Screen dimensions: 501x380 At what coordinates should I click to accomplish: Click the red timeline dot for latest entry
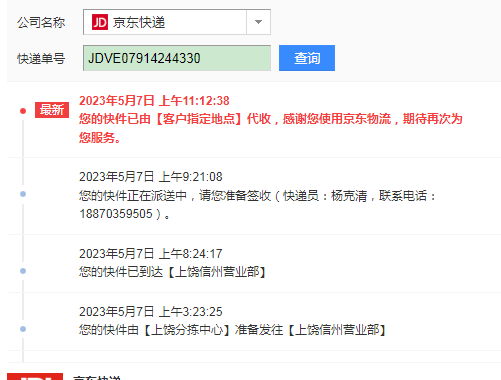pyautogui.click(x=23, y=111)
